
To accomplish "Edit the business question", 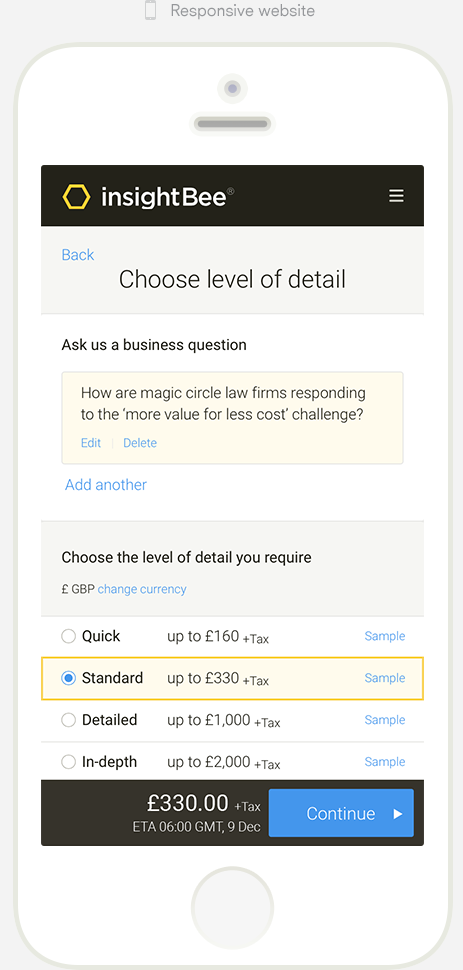I will [91, 443].
